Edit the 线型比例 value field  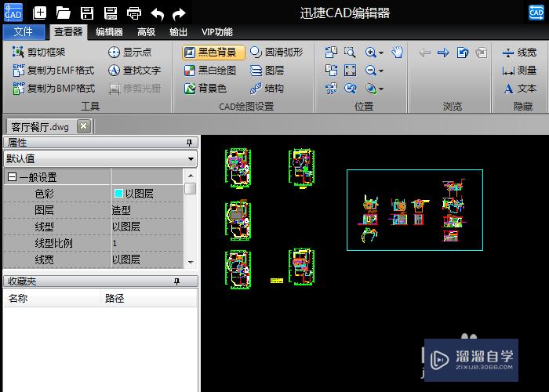tap(147, 243)
